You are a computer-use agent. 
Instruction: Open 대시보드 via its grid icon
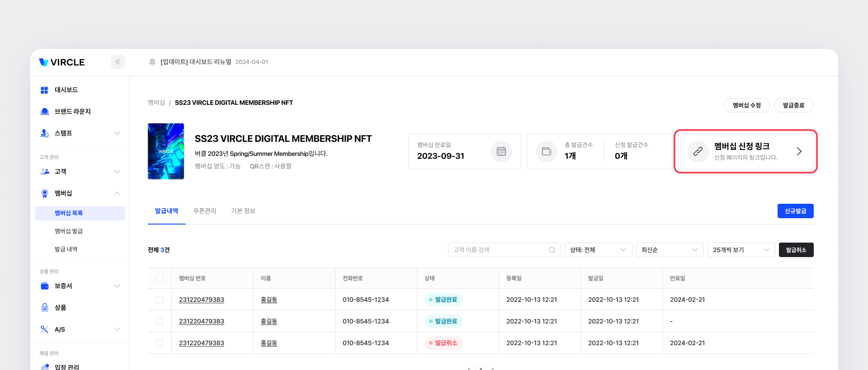point(44,90)
